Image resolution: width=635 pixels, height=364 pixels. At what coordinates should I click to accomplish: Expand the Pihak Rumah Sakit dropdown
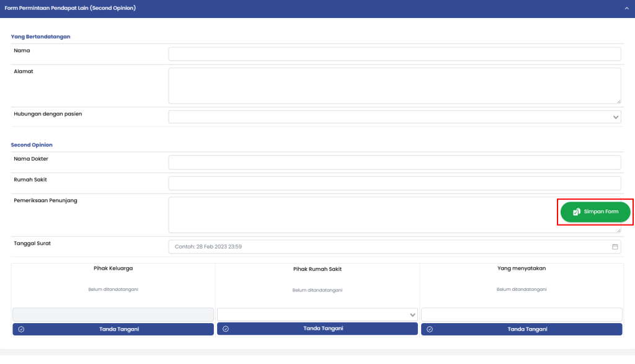317,314
